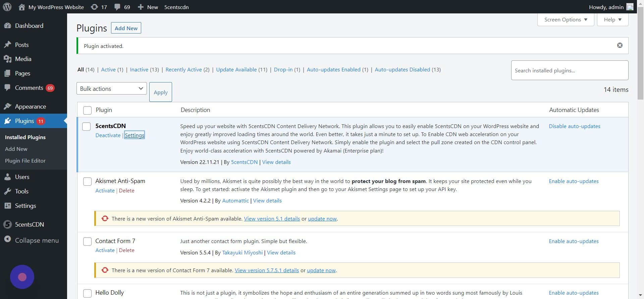Click the Apply bulk action button
Image resolution: width=644 pixels, height=299 pixels.
(161, 92)
